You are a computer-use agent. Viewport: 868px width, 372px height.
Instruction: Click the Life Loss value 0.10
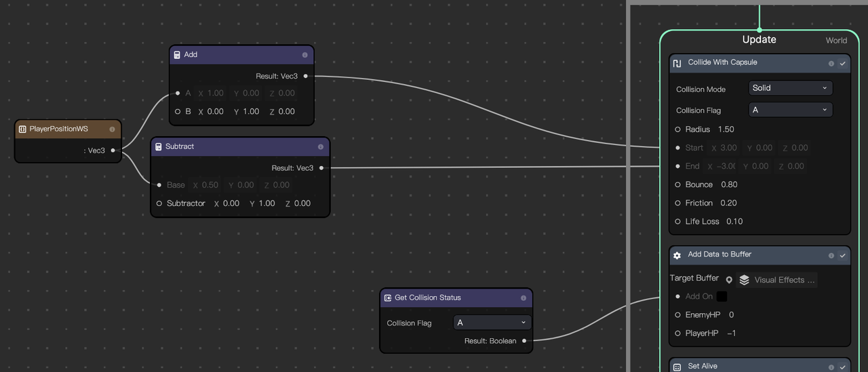734,222
